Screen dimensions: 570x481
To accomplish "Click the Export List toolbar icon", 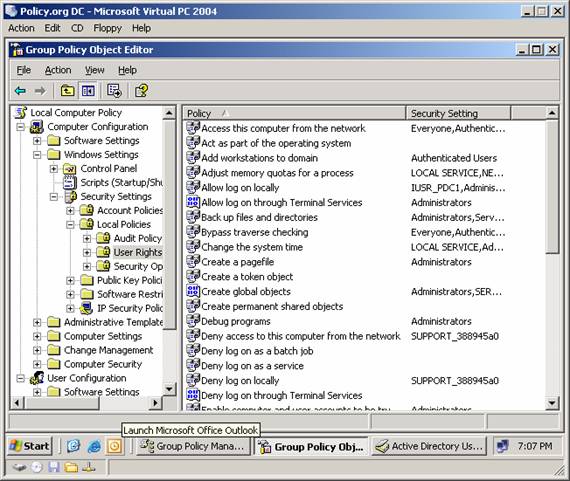I will 114,91.
